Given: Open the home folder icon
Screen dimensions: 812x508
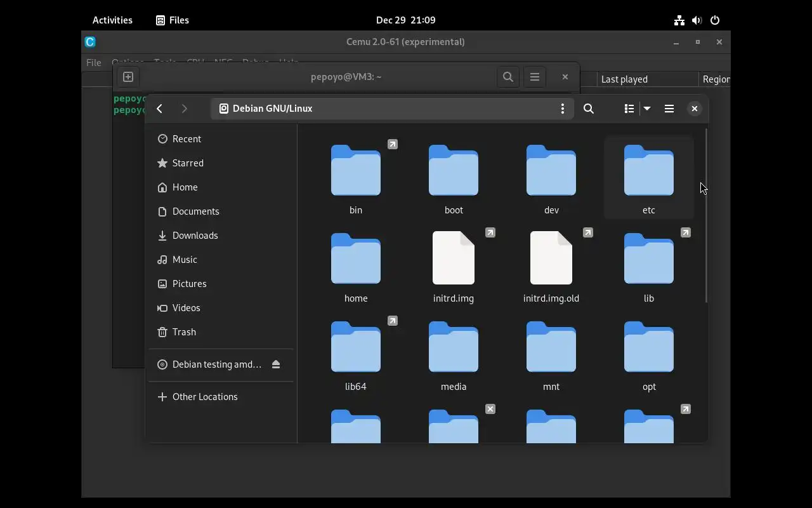Looking at the screenshot, I should pos(356,260).
